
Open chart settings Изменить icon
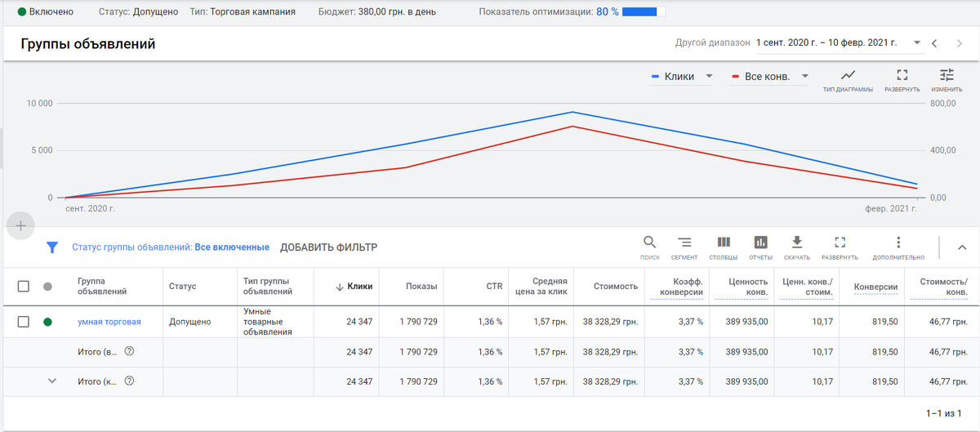point(947,75)
